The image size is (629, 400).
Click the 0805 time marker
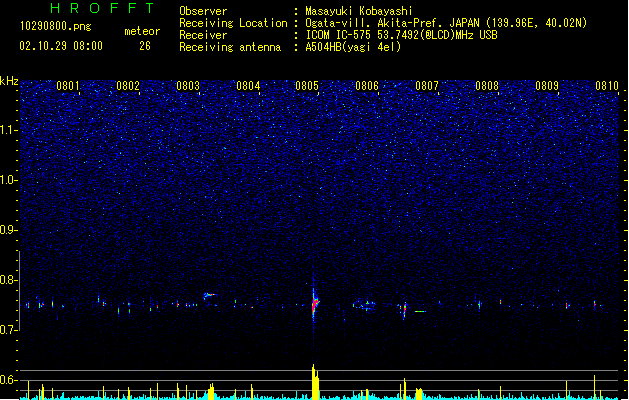307,86
